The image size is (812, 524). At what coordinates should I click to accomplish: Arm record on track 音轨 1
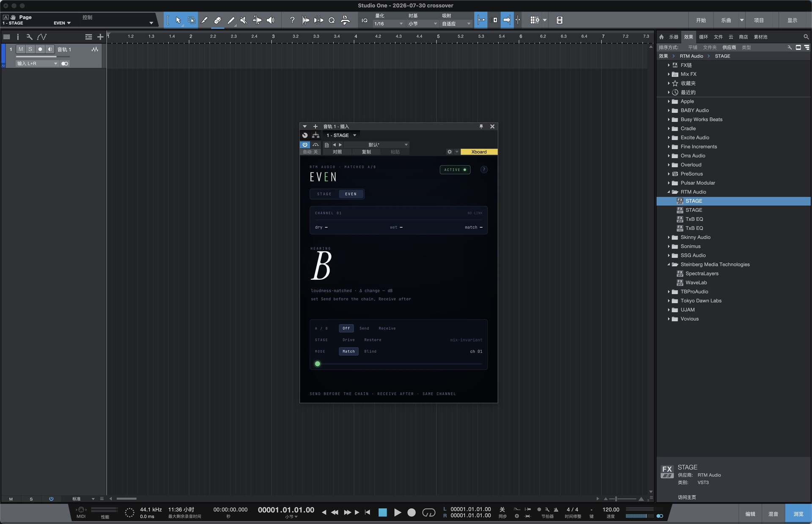(40, 49)
